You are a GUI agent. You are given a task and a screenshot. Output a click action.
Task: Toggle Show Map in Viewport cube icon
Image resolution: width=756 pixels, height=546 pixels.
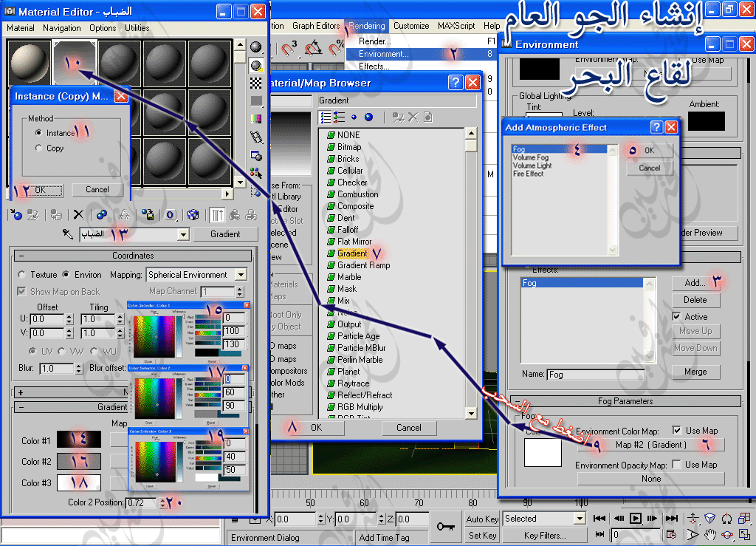pos(193,215)
